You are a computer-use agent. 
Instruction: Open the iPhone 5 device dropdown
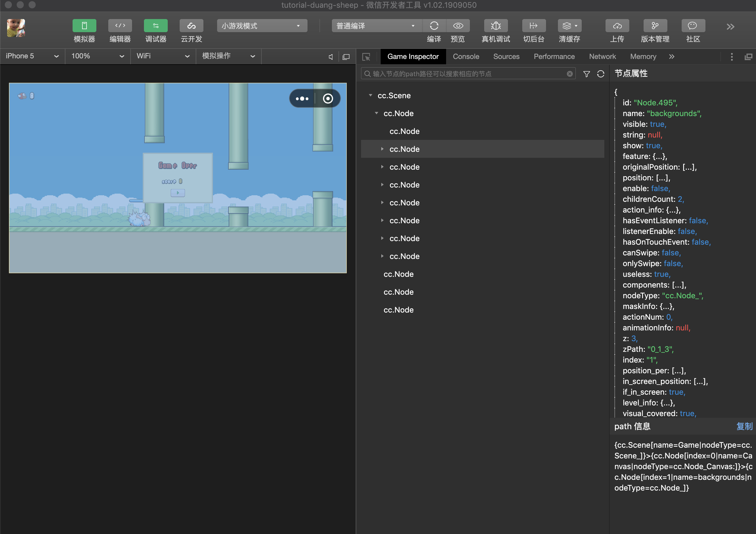point(32,56)
